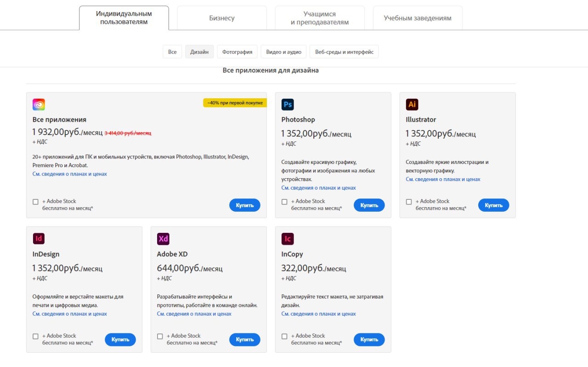Filter by Веб-среды и интерфейс

(x=344, y=52)
